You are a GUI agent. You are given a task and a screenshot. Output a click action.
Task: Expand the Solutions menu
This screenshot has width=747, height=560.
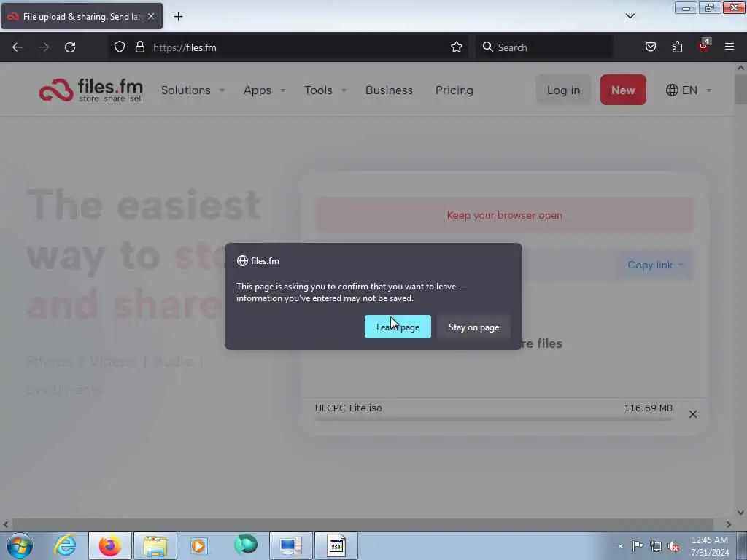(x=193, y=90)
